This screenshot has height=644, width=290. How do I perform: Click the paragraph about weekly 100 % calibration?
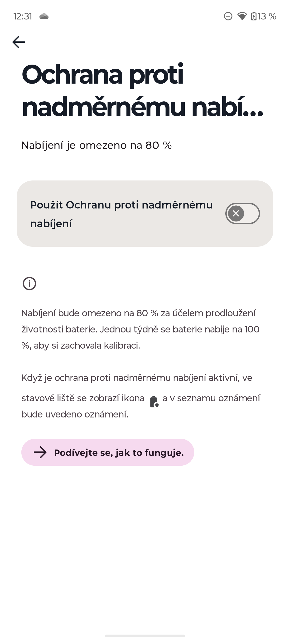click(x=140, y=329)
